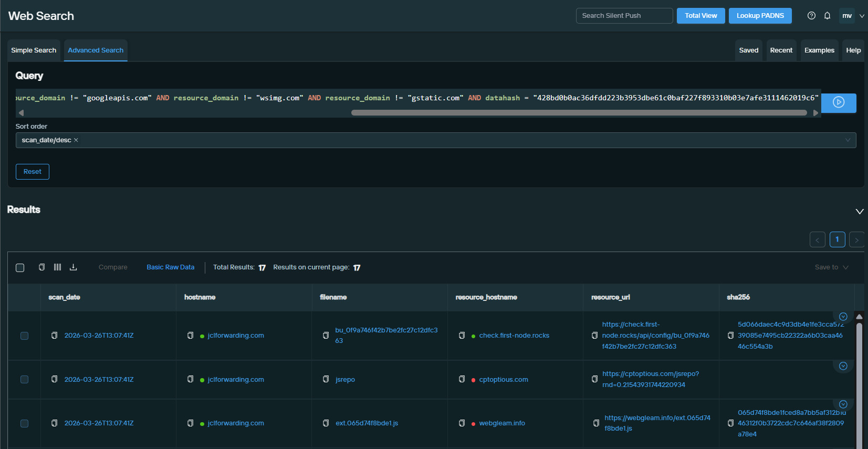The height and width of the screenshot is (449, 868).
Task: Select the cptoptious.com row checkbox
Action: tap(24, 379)
